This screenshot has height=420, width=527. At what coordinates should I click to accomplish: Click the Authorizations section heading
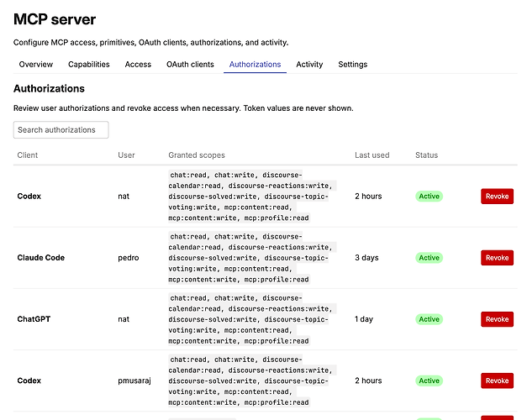[x=49, y=88]
